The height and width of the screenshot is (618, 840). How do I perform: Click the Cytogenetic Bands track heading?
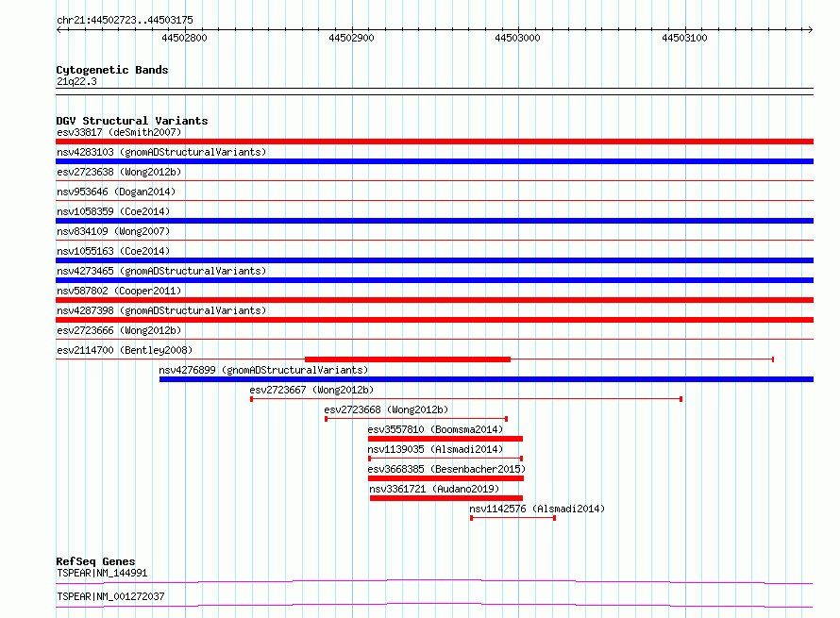pyautogui.click(x=112, y=70)
